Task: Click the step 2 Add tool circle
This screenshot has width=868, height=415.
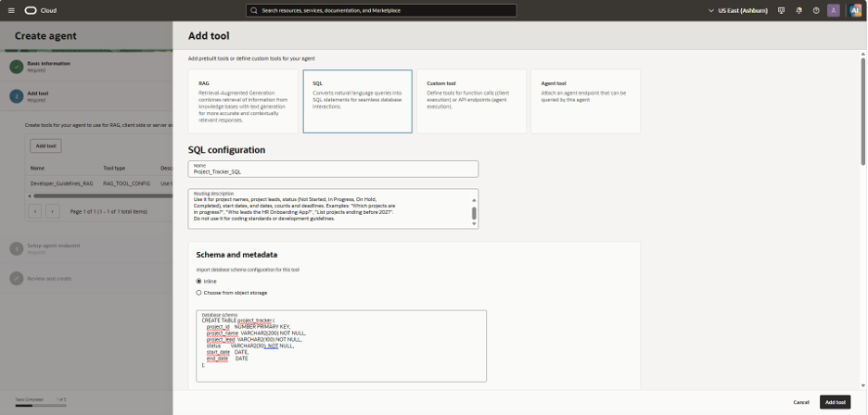Action: (16, 96)
